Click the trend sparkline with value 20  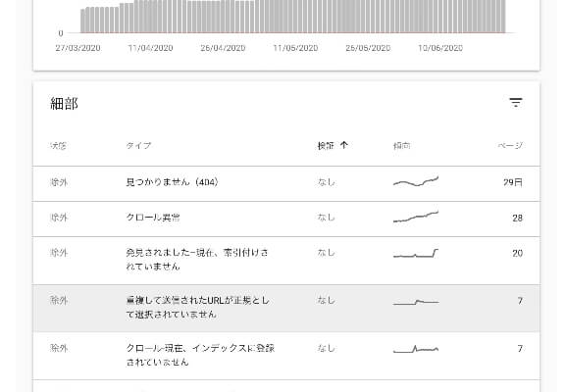[416, 253]
